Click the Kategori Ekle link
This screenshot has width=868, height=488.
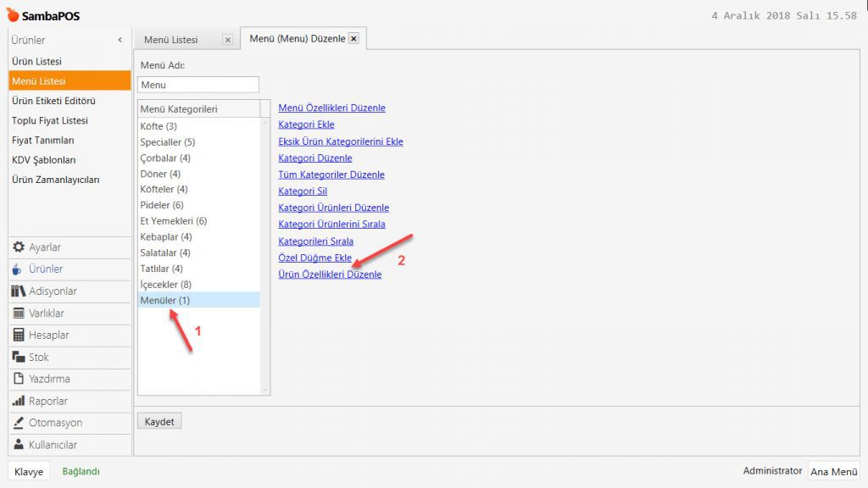(306, 125)
